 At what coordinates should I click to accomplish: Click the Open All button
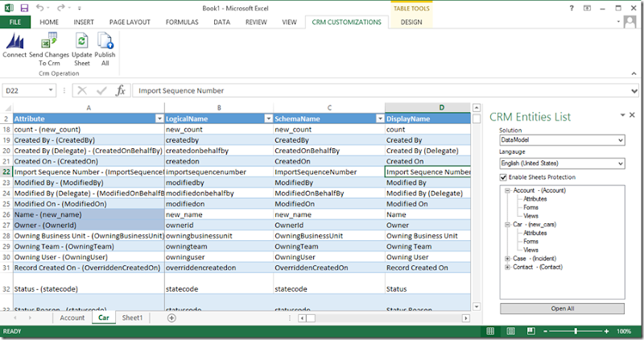click(x=562, y=308)
